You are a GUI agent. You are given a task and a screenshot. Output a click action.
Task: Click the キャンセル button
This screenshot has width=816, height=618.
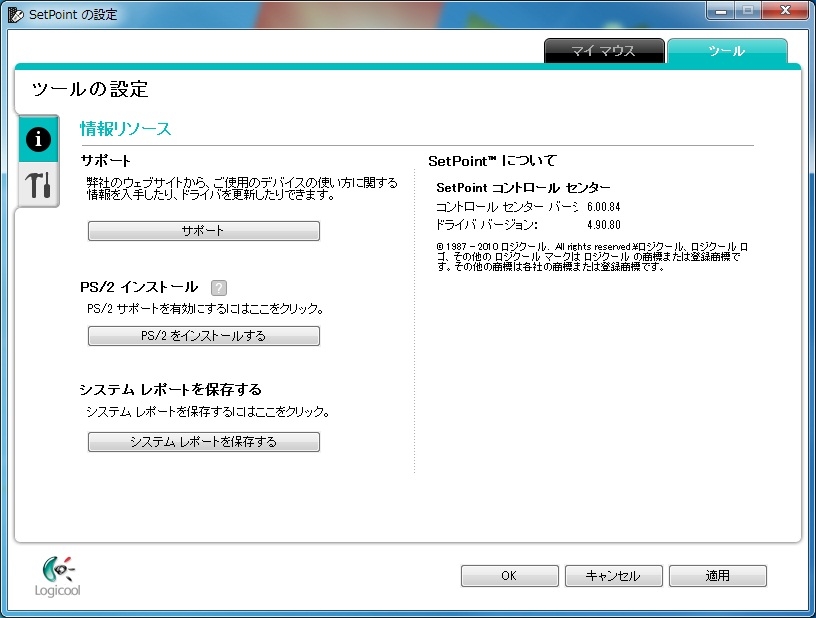[614, 576]
